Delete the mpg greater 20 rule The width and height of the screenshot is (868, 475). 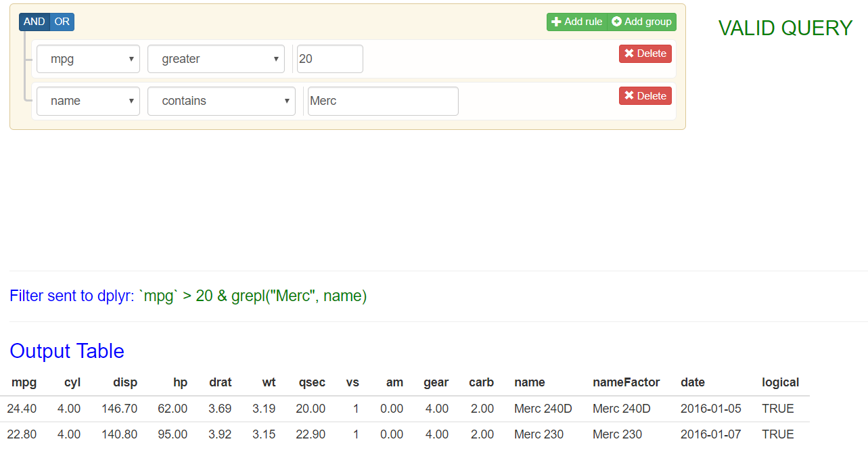[x=645, y=54]
